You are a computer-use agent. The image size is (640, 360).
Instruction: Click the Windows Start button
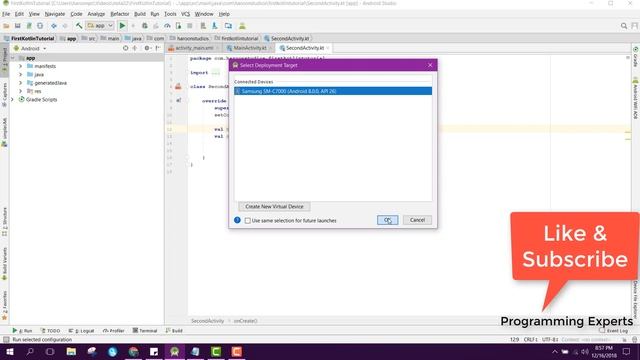(x=9, y=351)
